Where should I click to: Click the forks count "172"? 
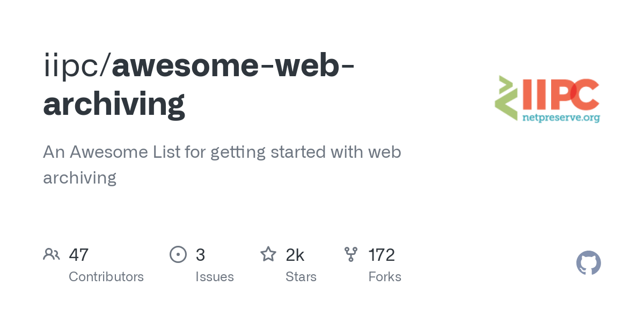coord(382,254)
